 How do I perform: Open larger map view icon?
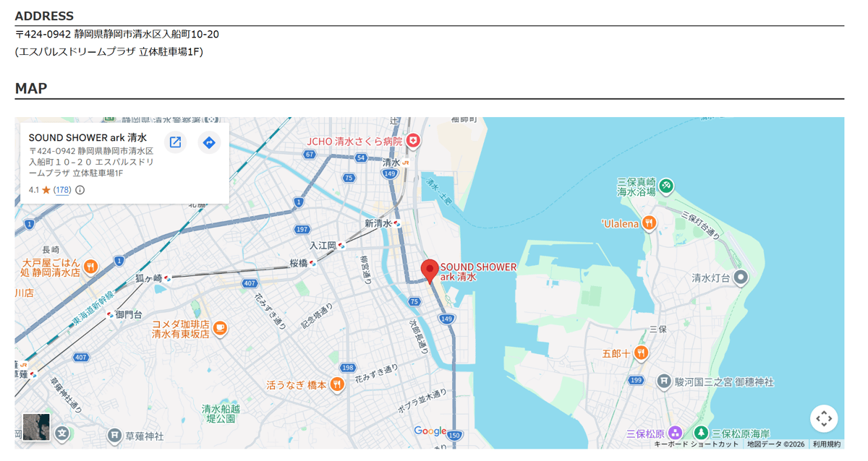pos(175,142)
